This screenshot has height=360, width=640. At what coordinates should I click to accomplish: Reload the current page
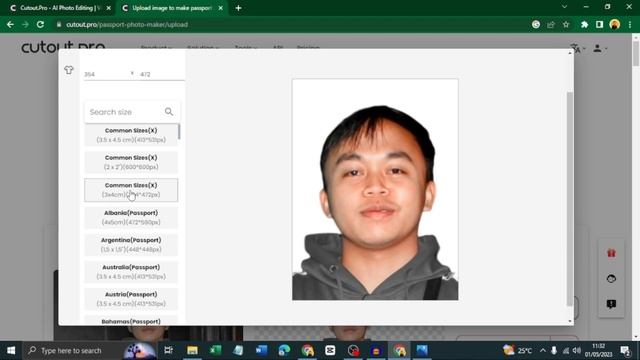coord(40,24)
